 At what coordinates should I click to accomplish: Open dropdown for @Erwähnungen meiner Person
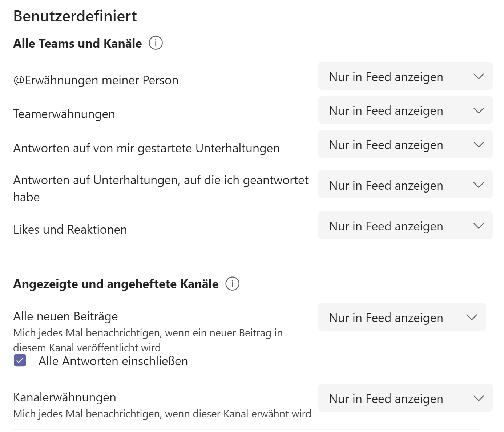click(405, 76)
